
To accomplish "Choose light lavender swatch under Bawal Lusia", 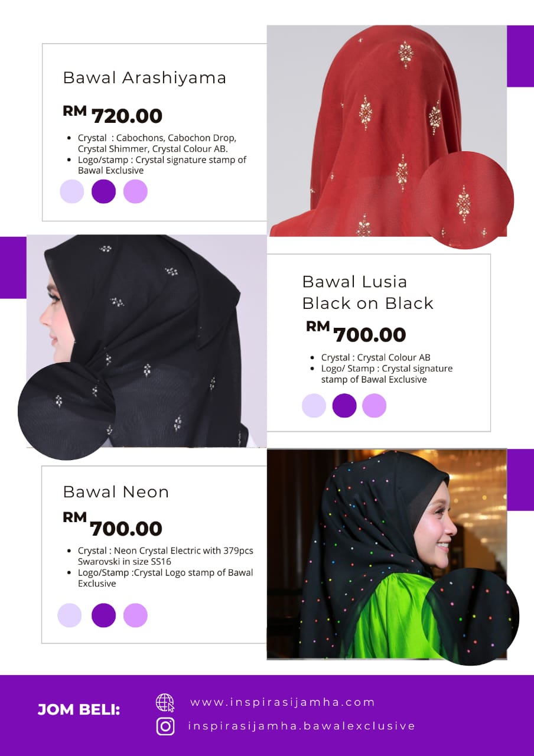I will pyautogui.click(x=314, y=406).
